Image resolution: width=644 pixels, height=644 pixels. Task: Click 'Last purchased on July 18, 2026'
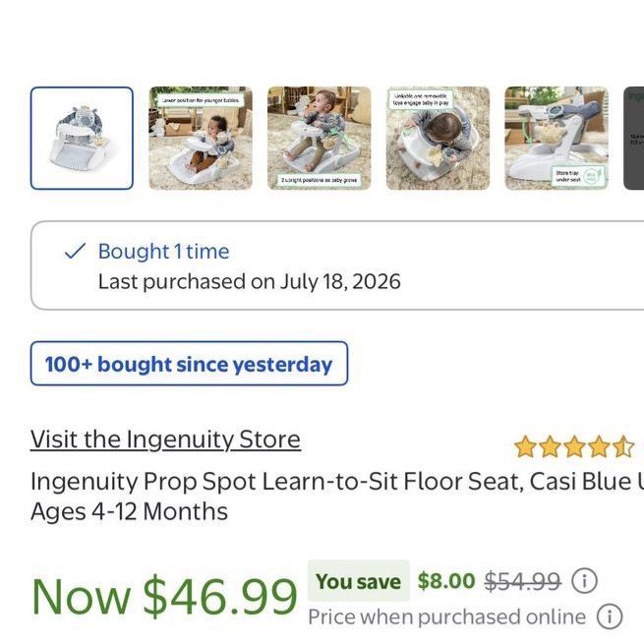[x=250, y=282]
